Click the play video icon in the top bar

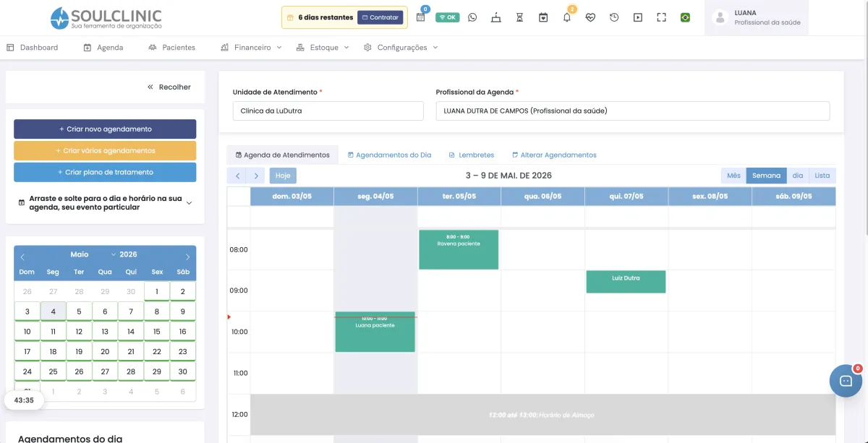pyautogui.click(x=637, y=17)
